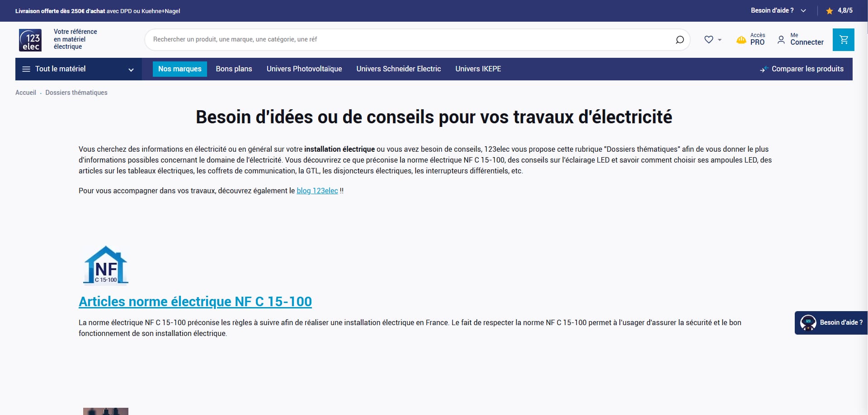
Task: Open Accès PRO
Action: (x=757, y=39)
